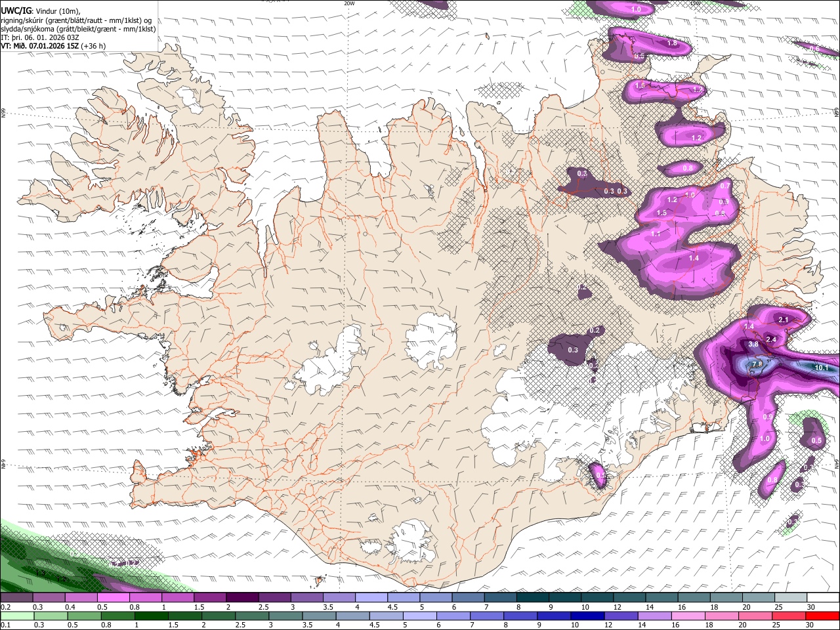Click the VT: Mið. 07.01.2026 15Z (+36 h) line
Image resolution: width=840 pixels, height=630 pixels.
(x=53, y=47)
